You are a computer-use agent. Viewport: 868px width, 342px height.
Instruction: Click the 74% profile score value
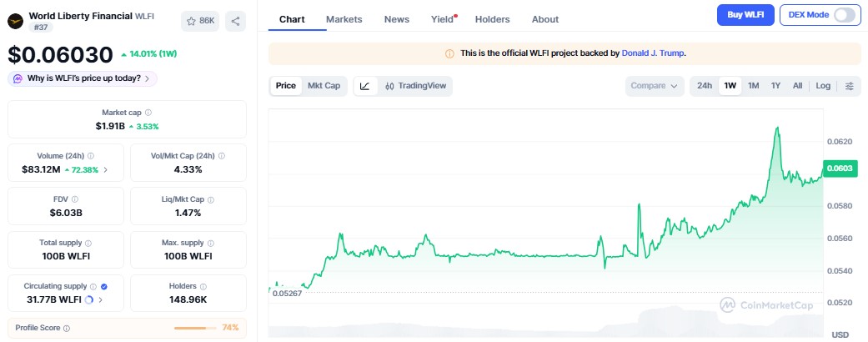pos(230,328)
